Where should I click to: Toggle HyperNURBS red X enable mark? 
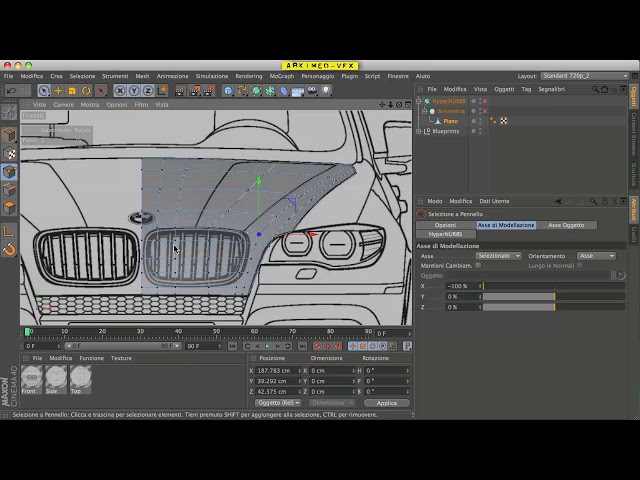pos(485,101)
